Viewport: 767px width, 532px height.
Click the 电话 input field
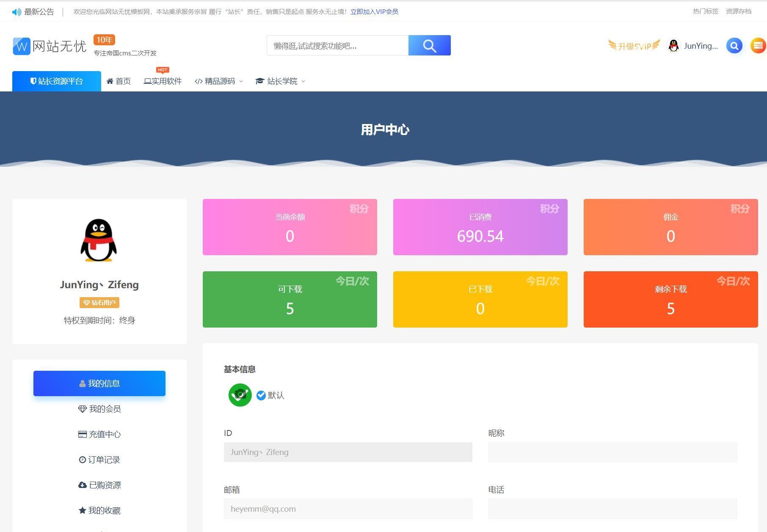[612, 509]
